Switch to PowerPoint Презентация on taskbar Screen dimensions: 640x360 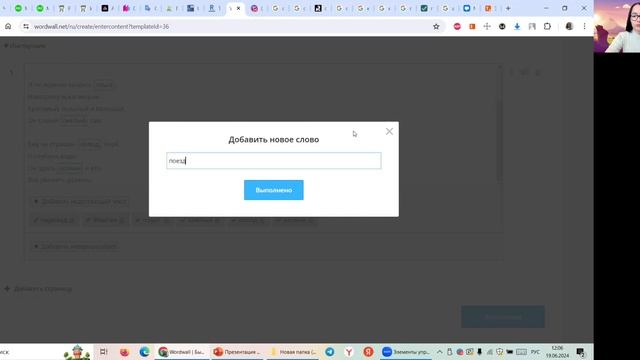point(237,352)
